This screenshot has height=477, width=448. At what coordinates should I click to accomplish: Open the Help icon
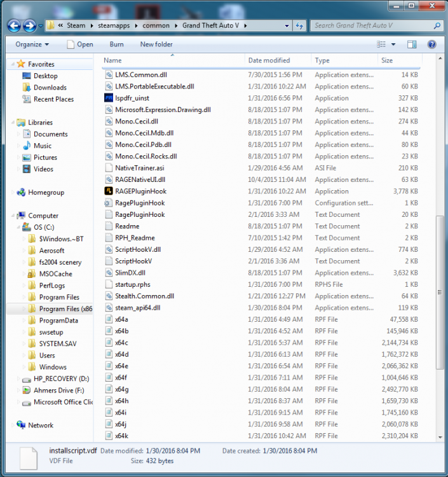(431, 45)
